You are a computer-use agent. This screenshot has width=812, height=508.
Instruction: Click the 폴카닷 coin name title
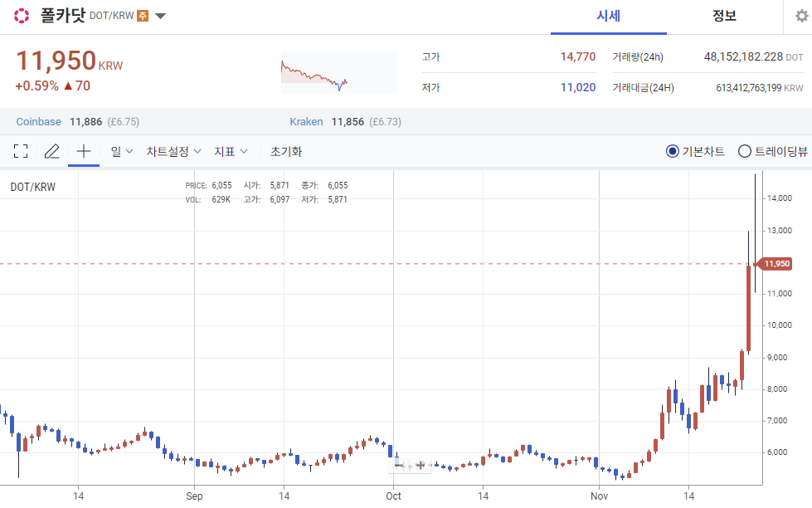63,16
